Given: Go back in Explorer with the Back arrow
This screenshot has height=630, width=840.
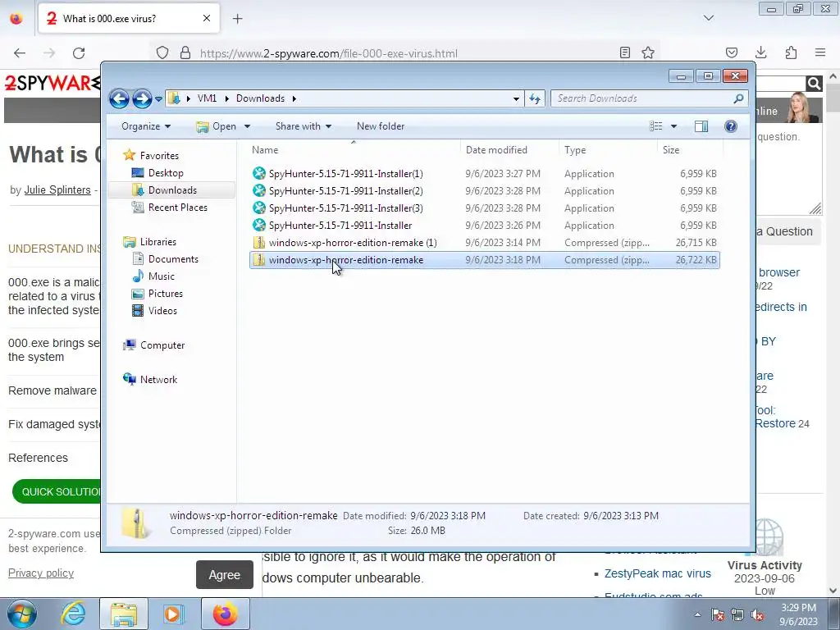Looking at the screenshot, I should (x=119, y=98).
